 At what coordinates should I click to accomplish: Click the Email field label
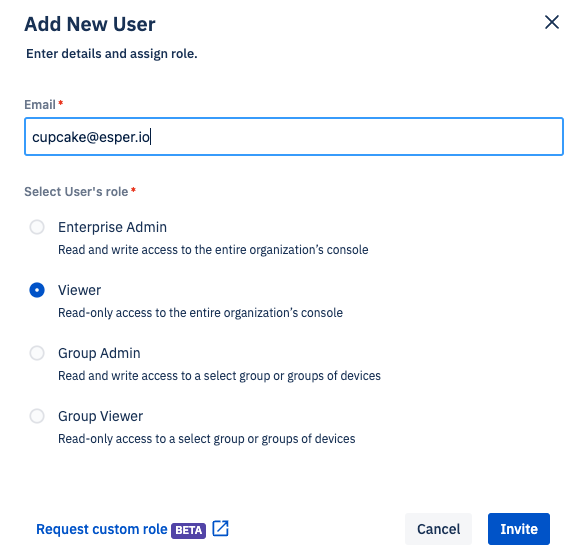click(40, 105)
